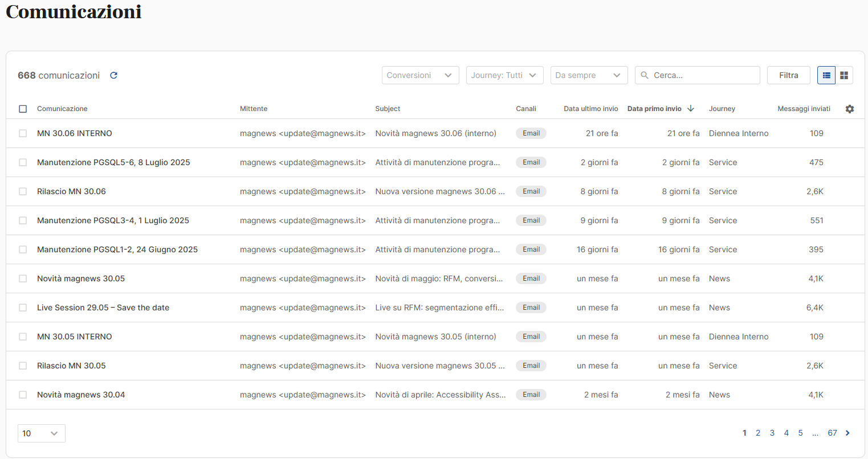Open the Conversioni dropdown

(421, 75)
